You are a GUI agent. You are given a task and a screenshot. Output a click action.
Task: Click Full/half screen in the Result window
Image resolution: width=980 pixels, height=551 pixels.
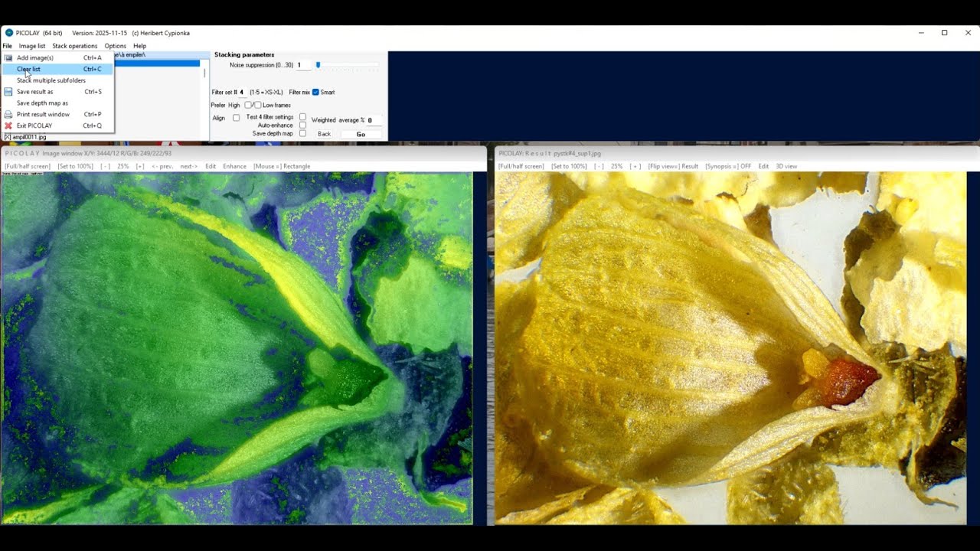coord(521,166)
